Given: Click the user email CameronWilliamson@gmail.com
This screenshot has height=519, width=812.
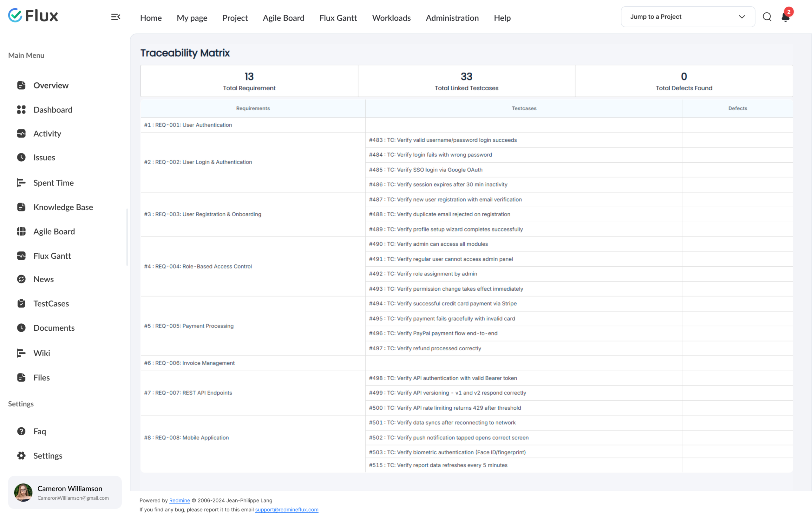Looking at the screenshot, I should tap(73, 498).
